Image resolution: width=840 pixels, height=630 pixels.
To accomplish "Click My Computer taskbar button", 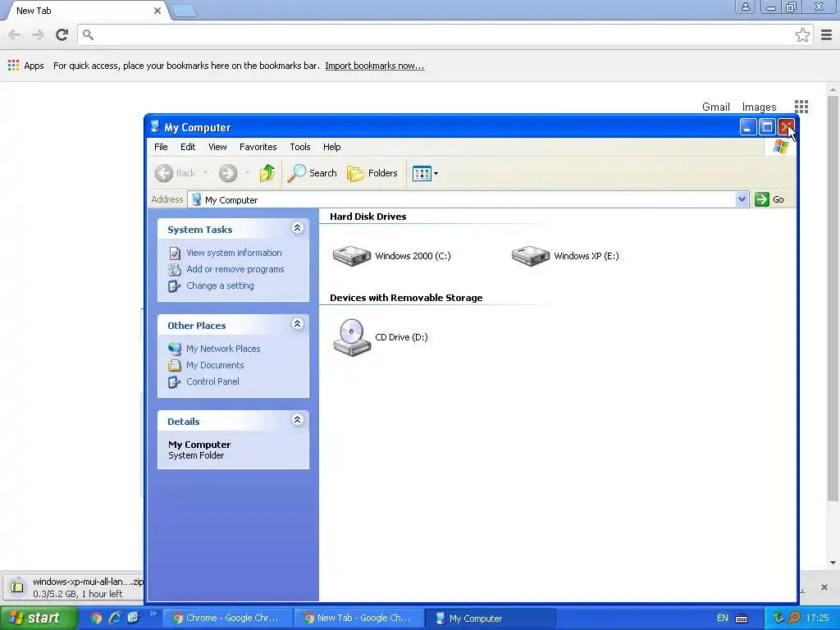I will point(491,619).
